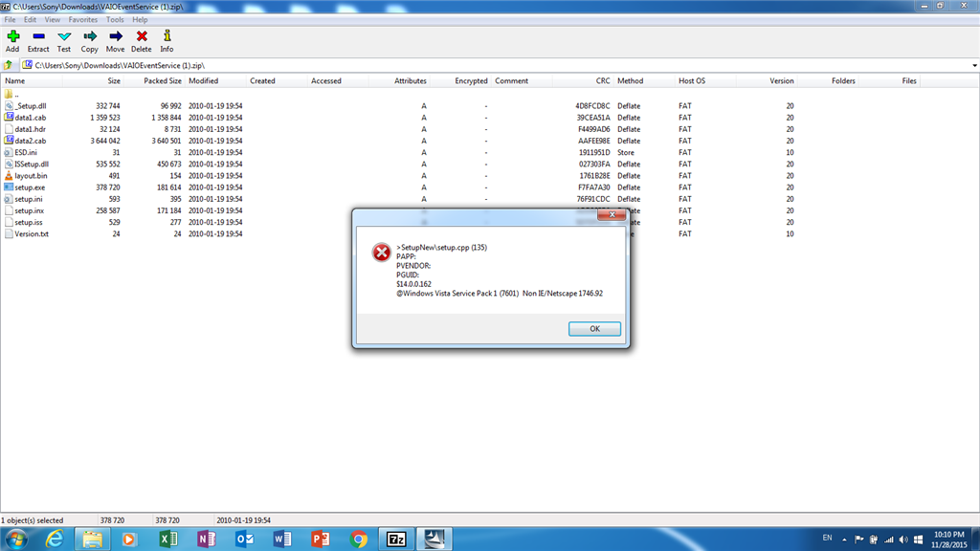980x551 pixels.
Task: Select the setup.iss file
Action: coord(28,222)
